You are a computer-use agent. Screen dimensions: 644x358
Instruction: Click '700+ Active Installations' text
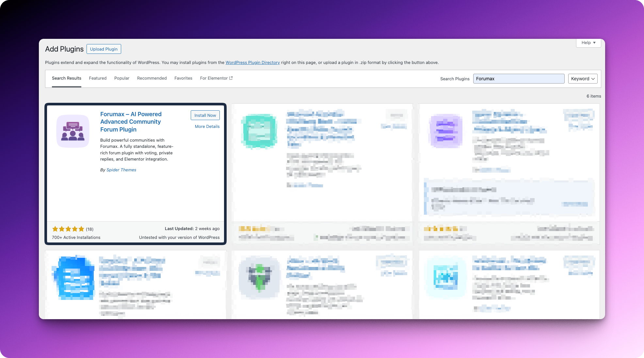(76, 237)
